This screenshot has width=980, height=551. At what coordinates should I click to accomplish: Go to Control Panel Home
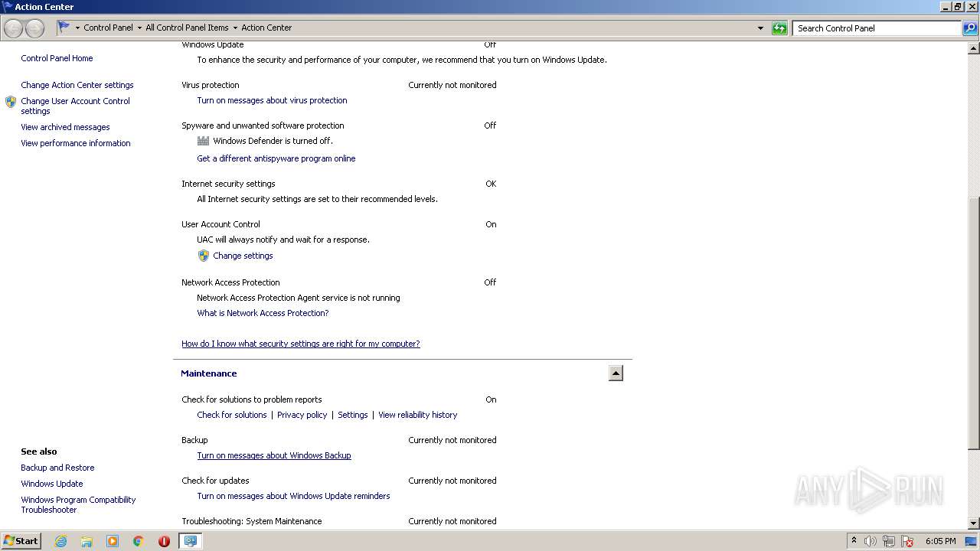point(57,58)
